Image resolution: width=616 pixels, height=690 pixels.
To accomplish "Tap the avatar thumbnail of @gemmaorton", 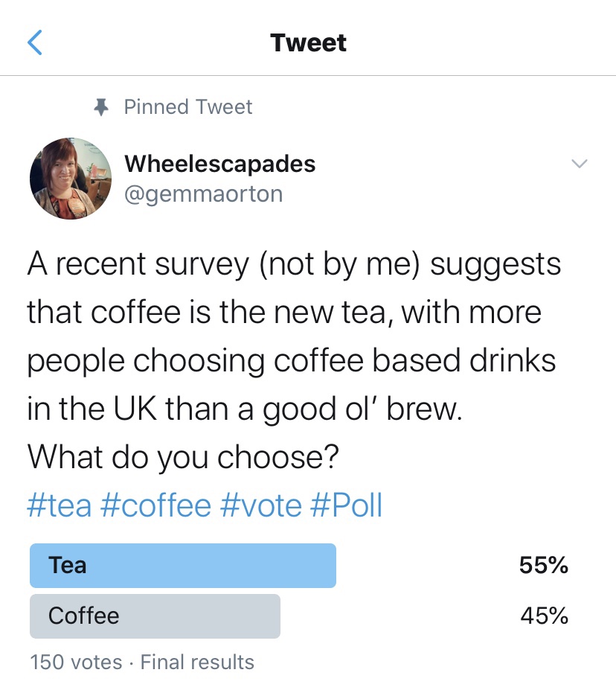I will 71,178.
